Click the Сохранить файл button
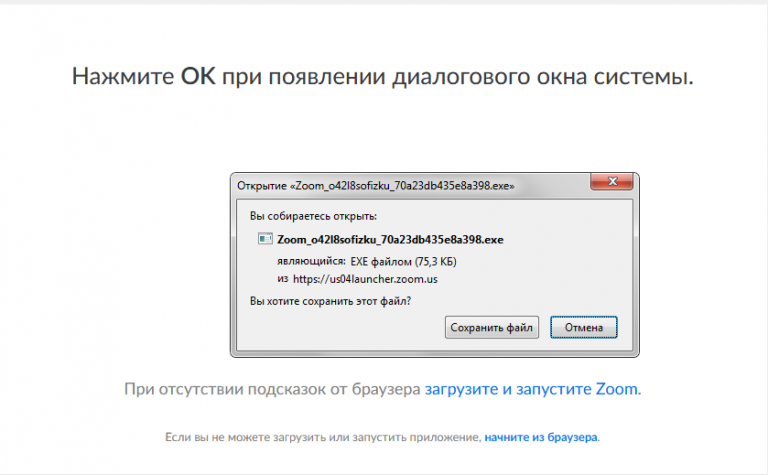768x475 pixels. click(x=492, y=327)
